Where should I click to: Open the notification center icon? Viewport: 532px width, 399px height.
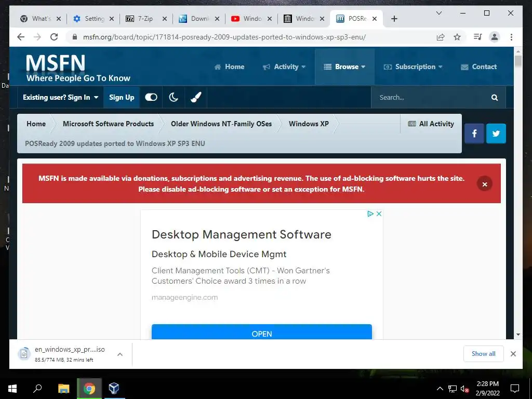point(515,389)
